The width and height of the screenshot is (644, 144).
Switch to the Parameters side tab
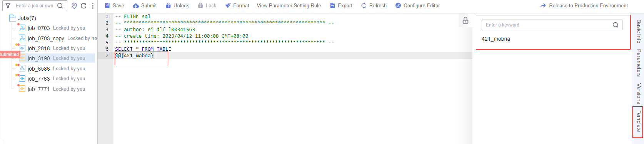[x=639, y=63]
